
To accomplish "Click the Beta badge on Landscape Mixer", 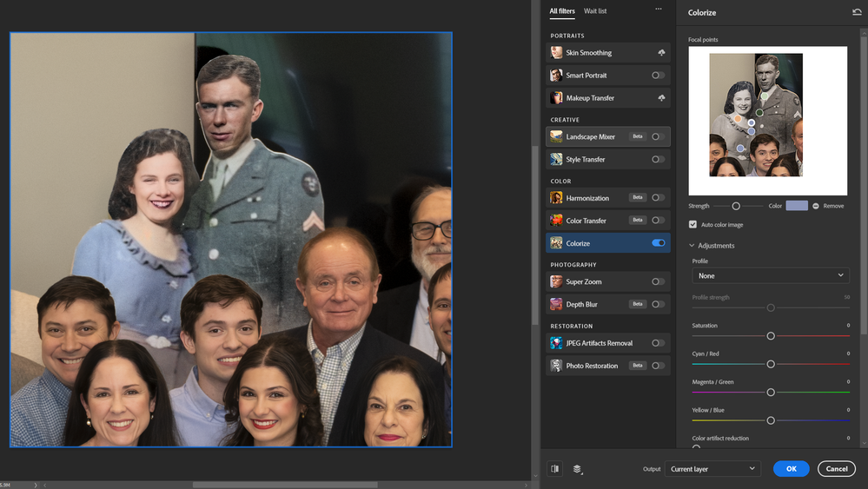I will pyautogui.click(x=638, y=136).
